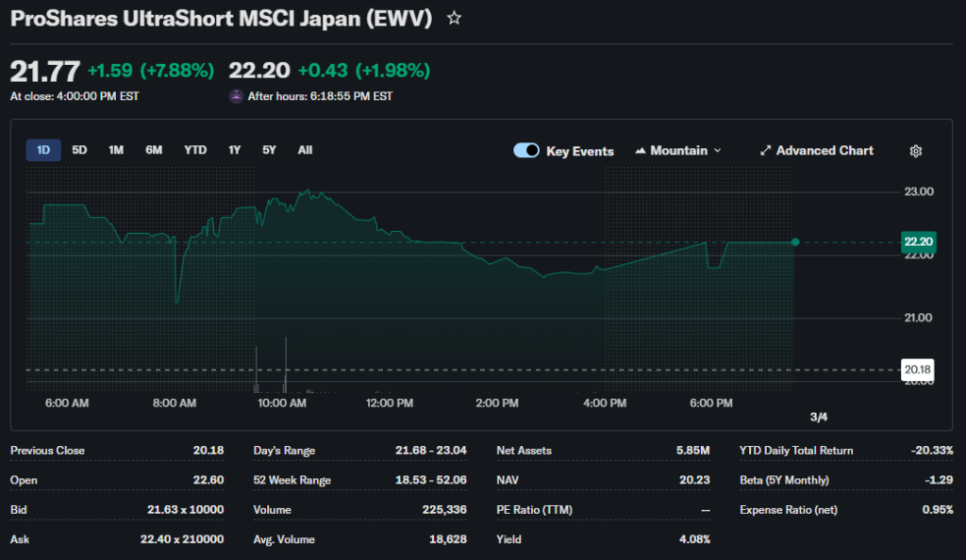Viewport: 966px width, 560px height.
Task: Click the star icon to follow EWV
Action: [x=454, y=18]
